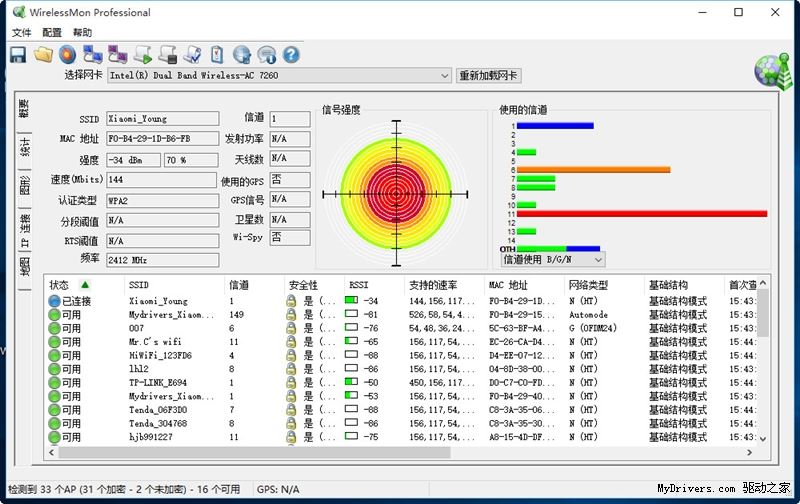Click the floppy disk save icon
800x504 pixels.
(x=18, y=55)
